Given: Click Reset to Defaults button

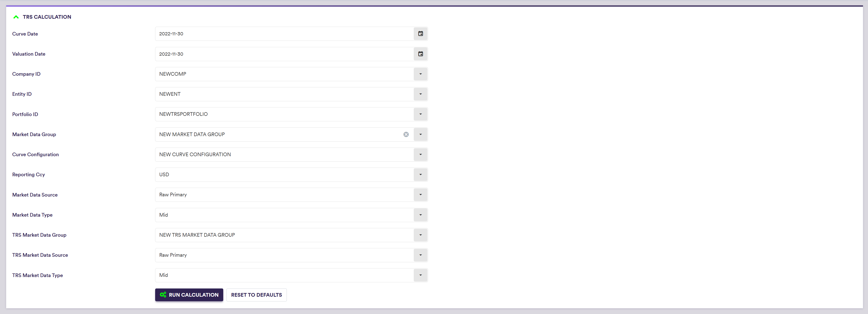Looking at the screenshot, I should click(x=257, y=295).
